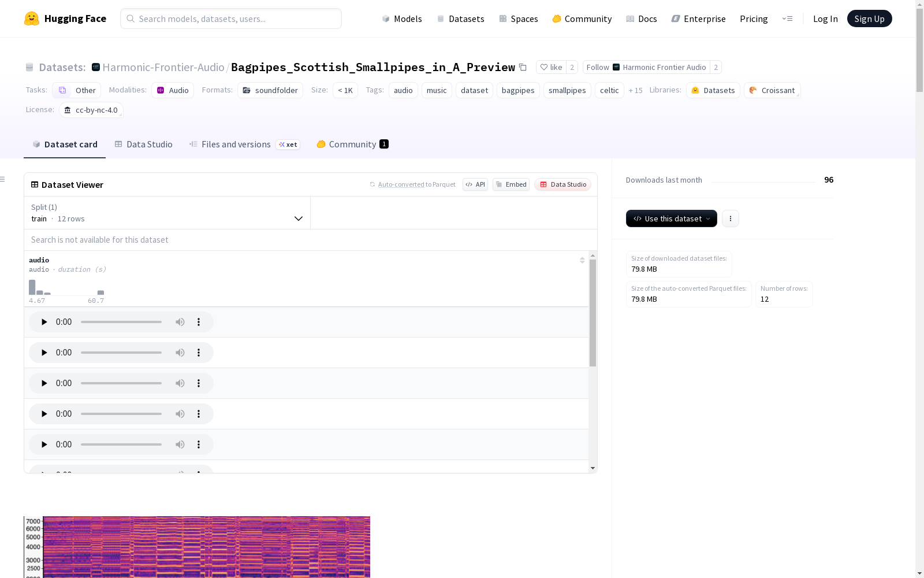Image resolution: width=924 pixels, height=578 pixels.
Task: Select the smallpipes tag
Action: click(x=567, y=90)
